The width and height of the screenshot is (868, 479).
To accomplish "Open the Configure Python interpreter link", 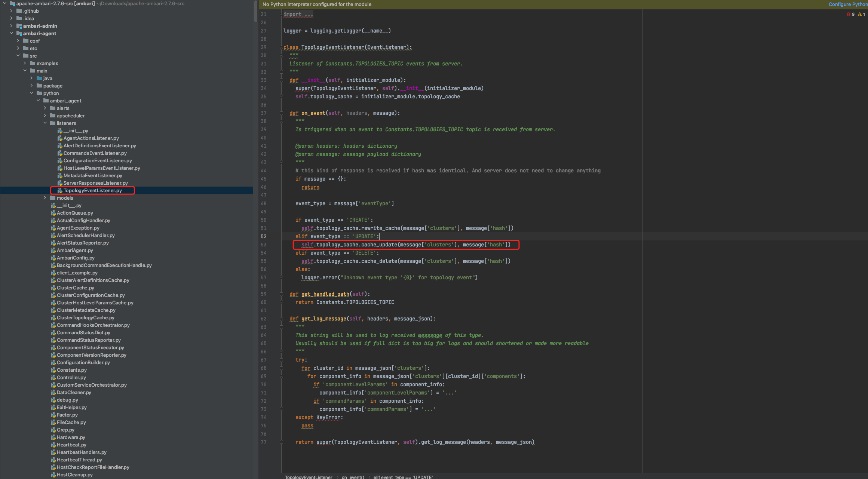I will [848, 4].
